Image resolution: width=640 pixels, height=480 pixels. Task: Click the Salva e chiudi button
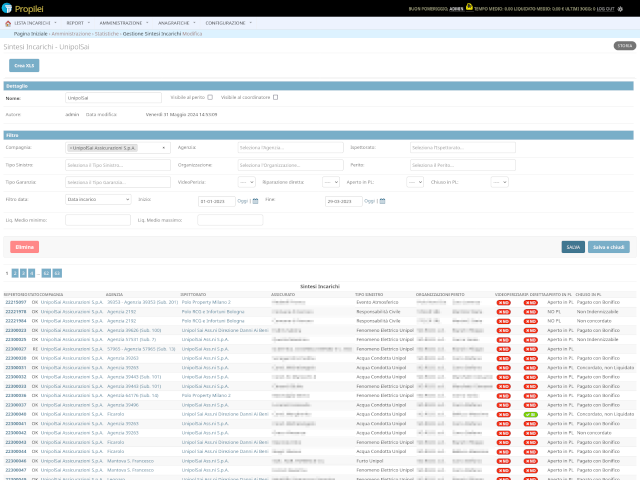(x=609, y=247)
